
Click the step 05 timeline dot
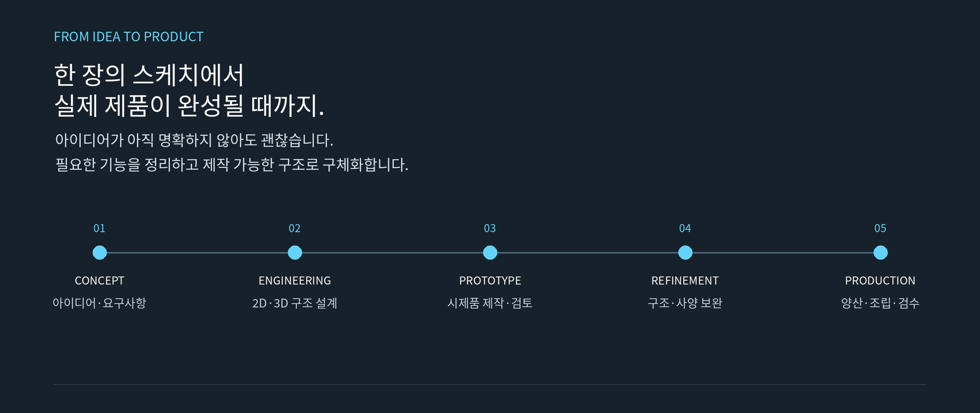[880, 252]
